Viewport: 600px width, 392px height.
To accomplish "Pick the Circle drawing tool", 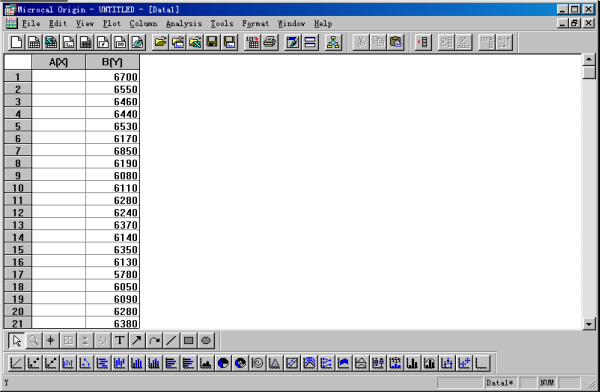I will point(206,340).
